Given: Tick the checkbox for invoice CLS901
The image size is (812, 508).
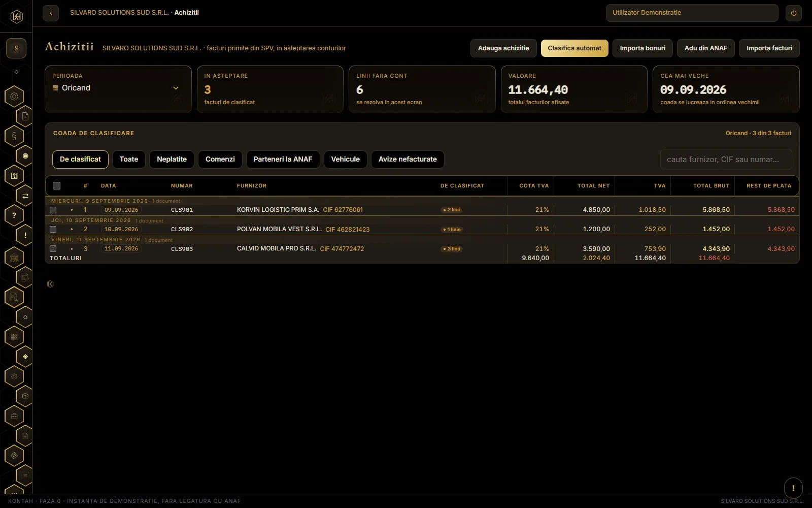Looking at the screenshot, I should click(x=53, y=210).
